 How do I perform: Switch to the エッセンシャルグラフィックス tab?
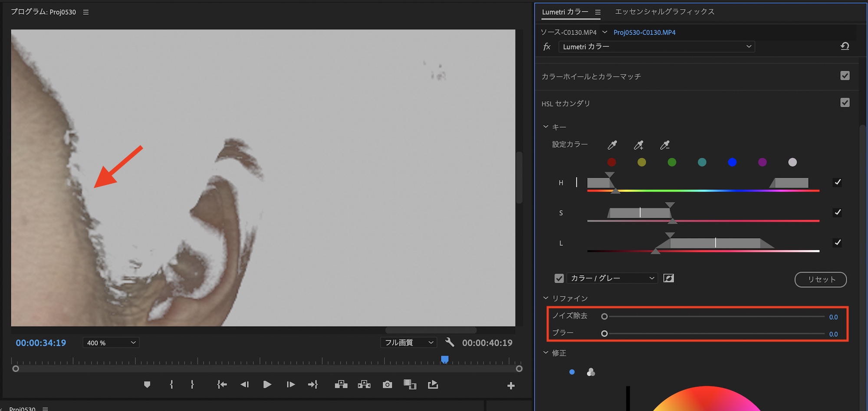(x=664, y=12)
